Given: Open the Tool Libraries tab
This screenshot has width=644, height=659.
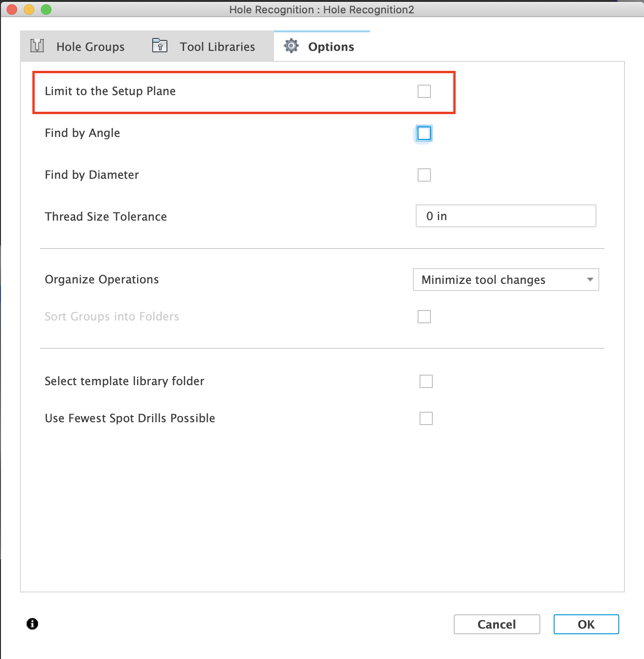Looking at the screenshot, I should coord(217,47).
